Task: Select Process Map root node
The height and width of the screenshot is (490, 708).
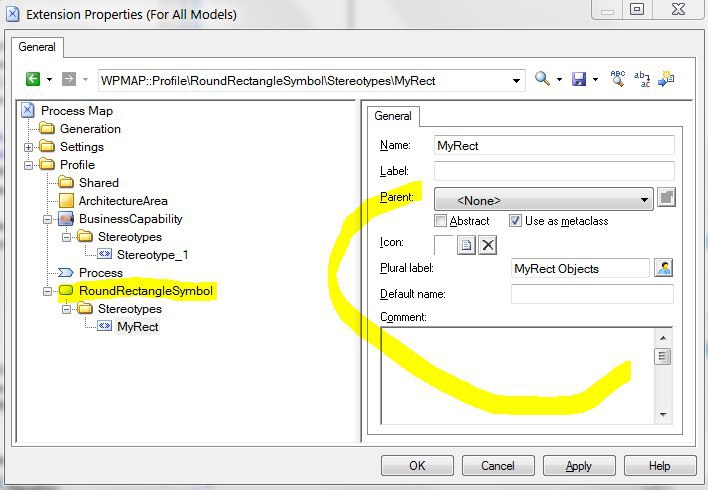Action: (77, 111)
